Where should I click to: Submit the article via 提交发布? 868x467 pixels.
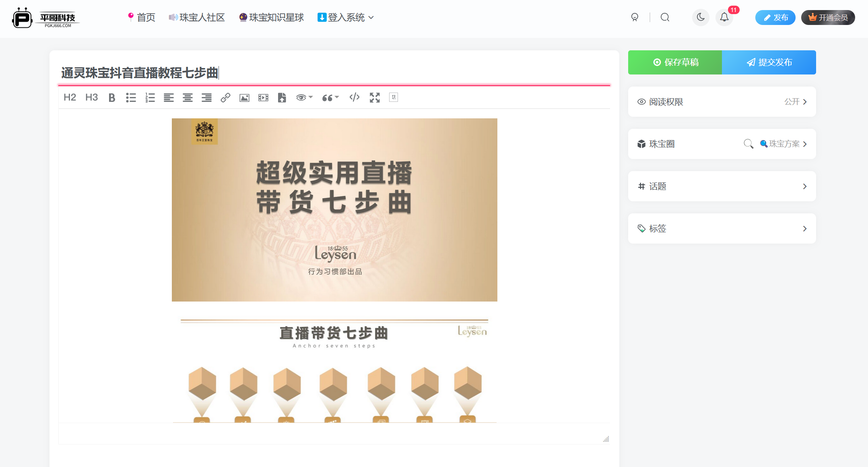click(x=769, y=62)
